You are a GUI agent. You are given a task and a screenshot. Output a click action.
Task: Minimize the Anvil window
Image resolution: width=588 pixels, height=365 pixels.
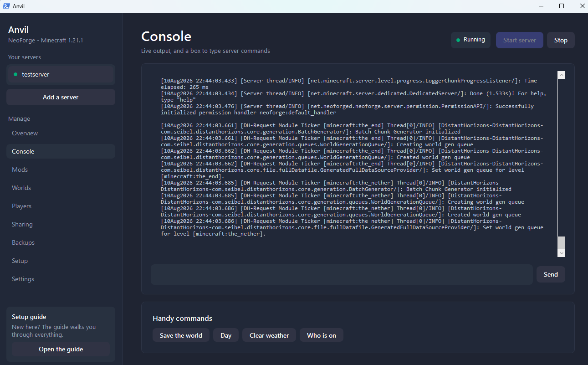pos(541,6)
